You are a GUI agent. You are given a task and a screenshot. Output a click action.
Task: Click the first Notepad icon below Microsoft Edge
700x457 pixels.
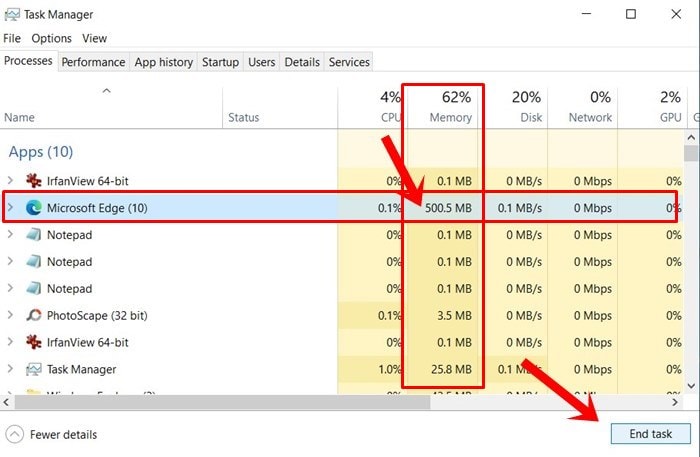coord(33,235)
